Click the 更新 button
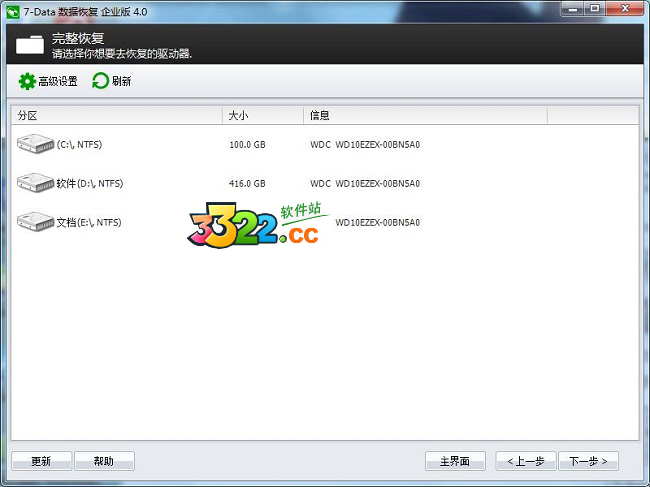Image resolution: width=650 pixels, height=487 pixels. click(x=41, y=461)
